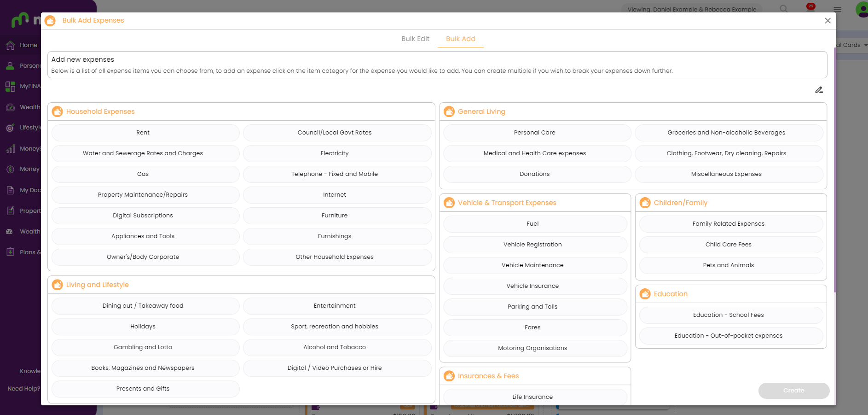Open the Personal sidebar person icon
This screenshot has width=868, height=415.
coord(10,66)
